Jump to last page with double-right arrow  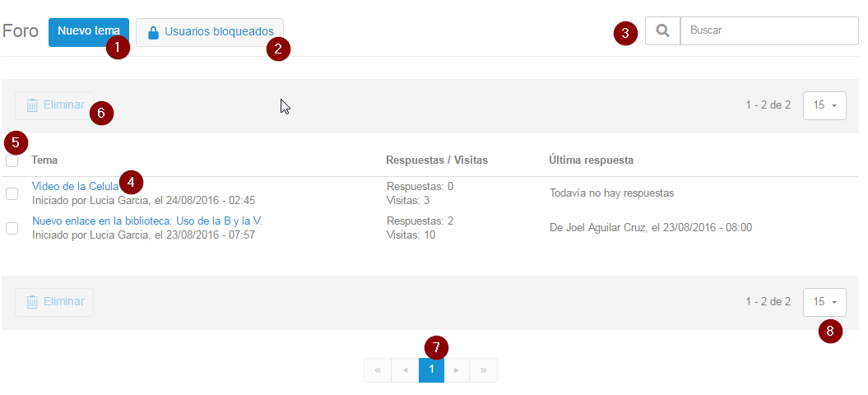(483, 370)
